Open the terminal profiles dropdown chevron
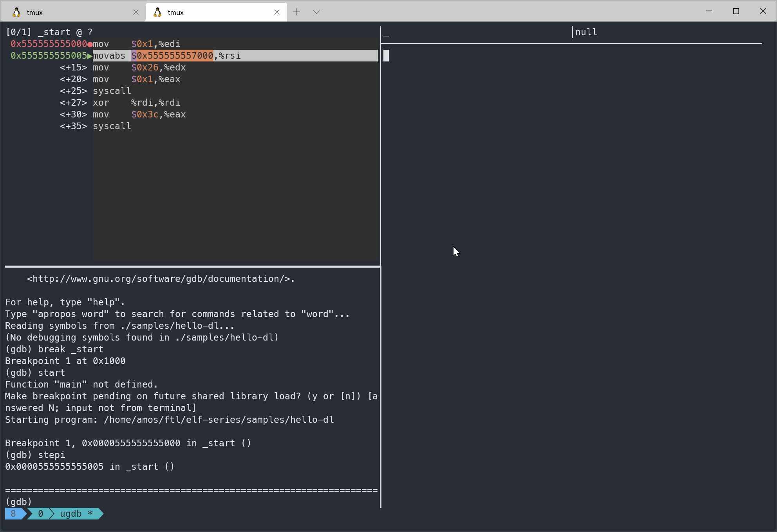 pos(317,12)
